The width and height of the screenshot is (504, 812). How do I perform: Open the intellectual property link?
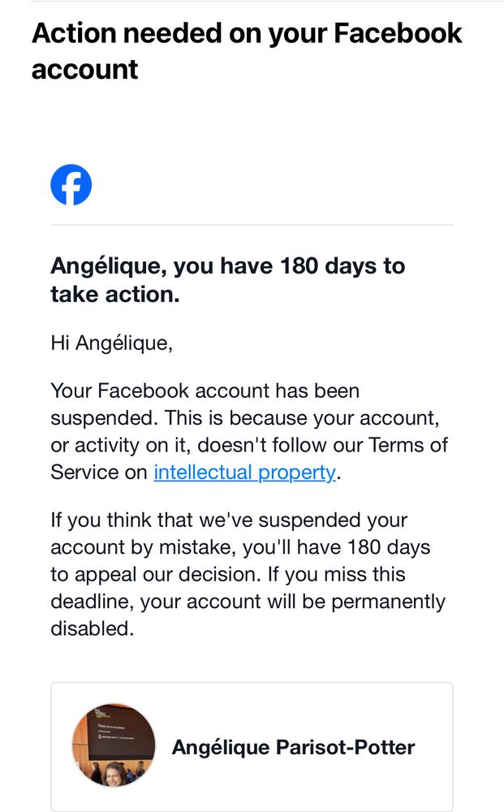pos(245,473)
